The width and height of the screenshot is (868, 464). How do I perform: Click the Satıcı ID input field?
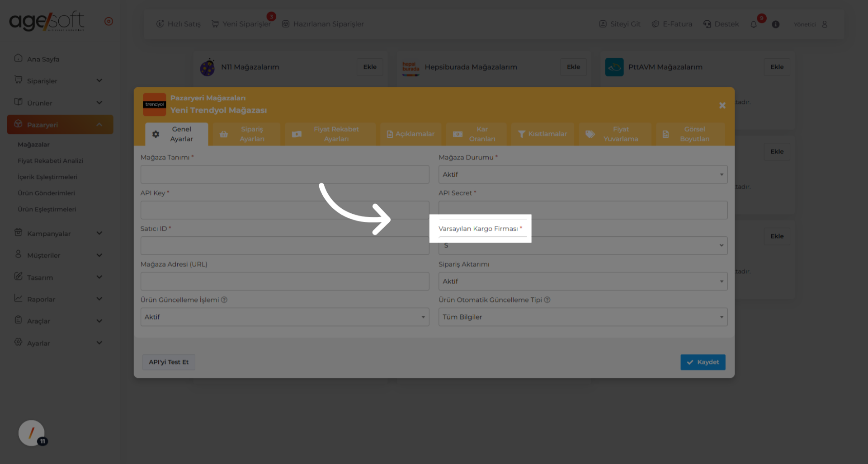coord(285,246)
